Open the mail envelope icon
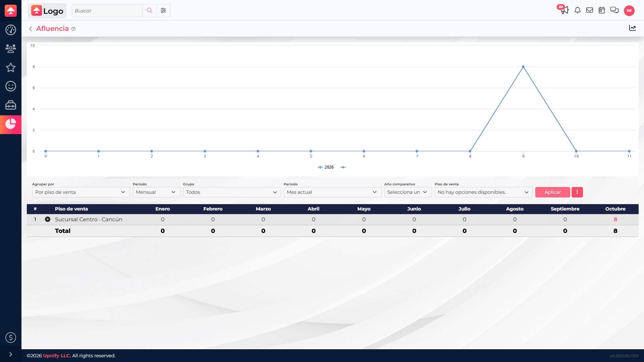Image resolution: width=644 pixels, height=362 pixels. [590, 10]
